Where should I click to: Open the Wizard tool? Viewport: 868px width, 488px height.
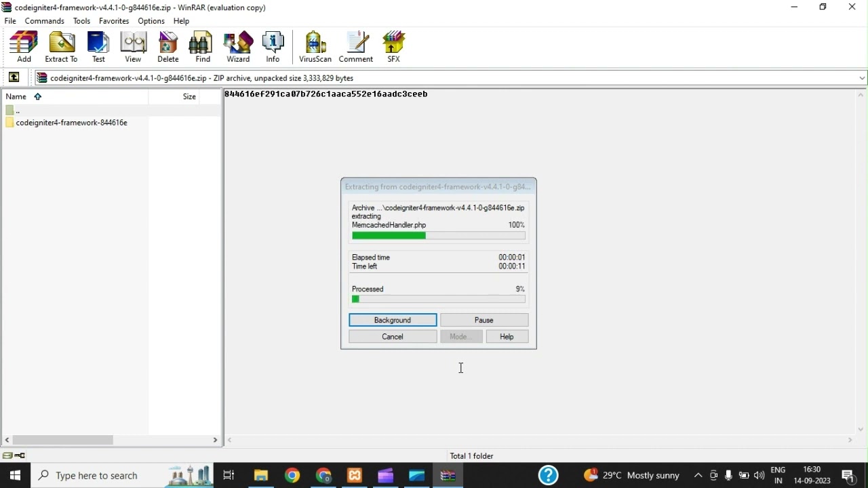click(x=239, y=47)
